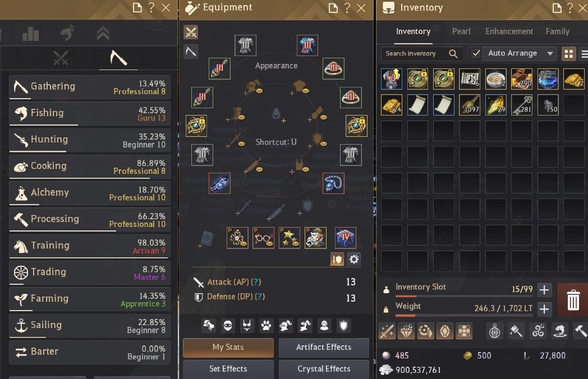Click the magnifier icon in inventory search
The height and width of the screenshot is (379, 588).
tap(453, 54)
